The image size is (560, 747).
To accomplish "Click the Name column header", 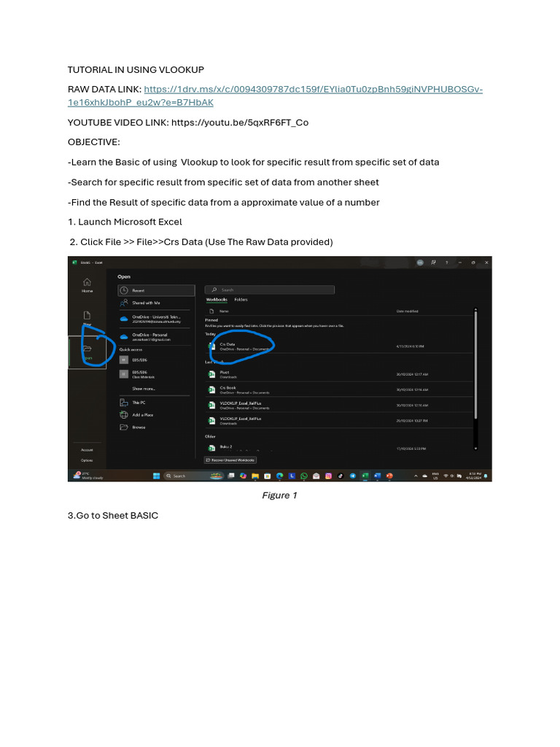I will pos(224,311).
